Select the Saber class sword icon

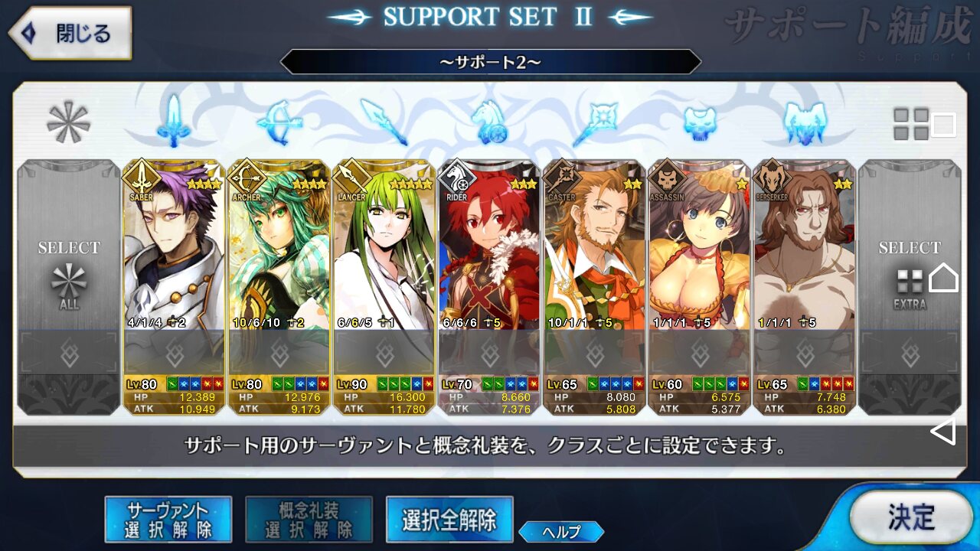(x=173, y=122)
